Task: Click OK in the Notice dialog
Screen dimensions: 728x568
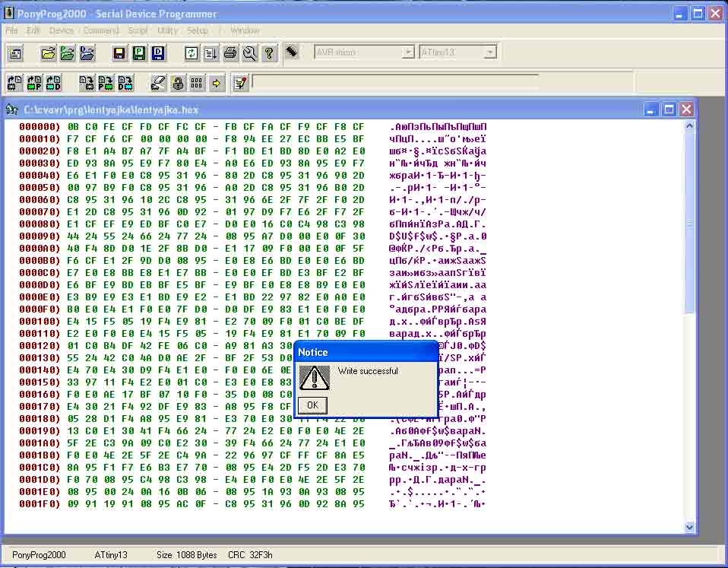Action: pos(312,405)
